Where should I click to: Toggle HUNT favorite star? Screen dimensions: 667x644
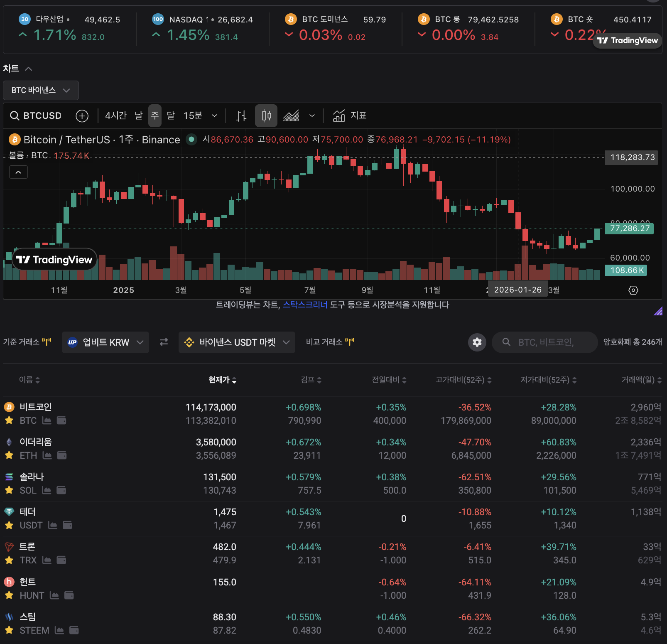click(9, 595)
